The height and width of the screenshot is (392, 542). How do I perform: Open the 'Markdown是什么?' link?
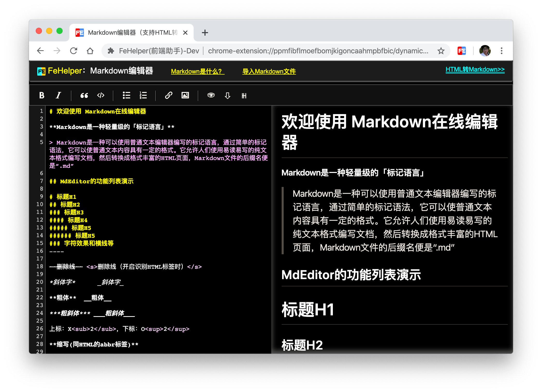(x=198, y=71)
